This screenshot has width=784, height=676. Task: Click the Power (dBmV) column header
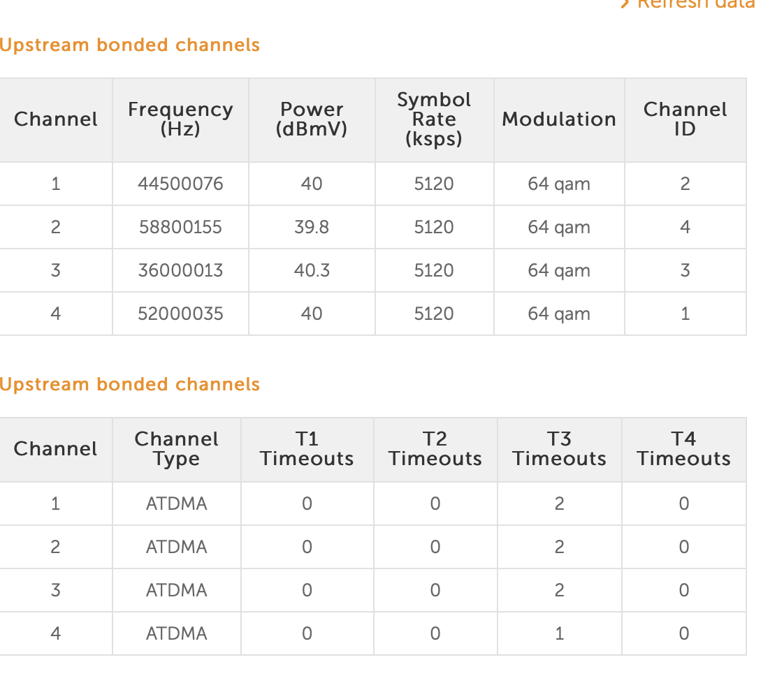(x=312, y=119)
